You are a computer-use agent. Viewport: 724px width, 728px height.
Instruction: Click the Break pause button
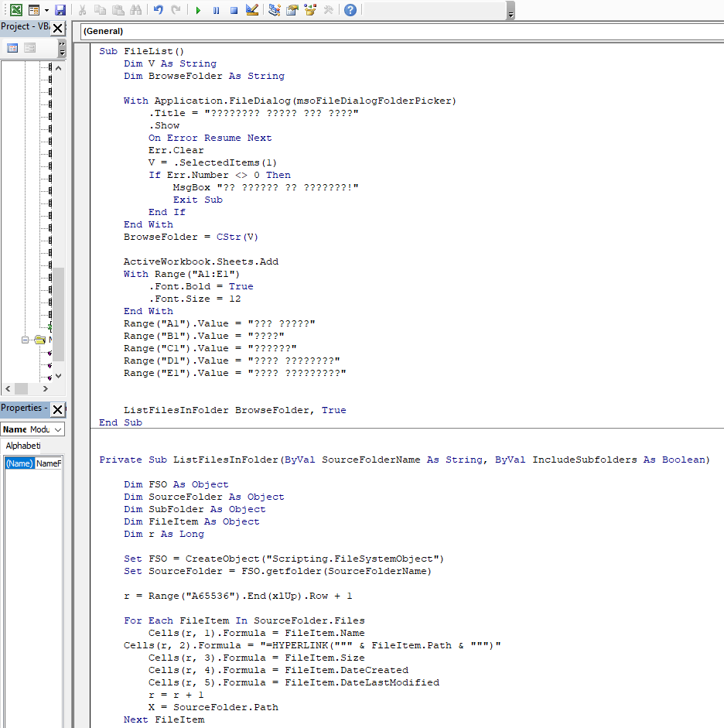(x=217, y=10)
